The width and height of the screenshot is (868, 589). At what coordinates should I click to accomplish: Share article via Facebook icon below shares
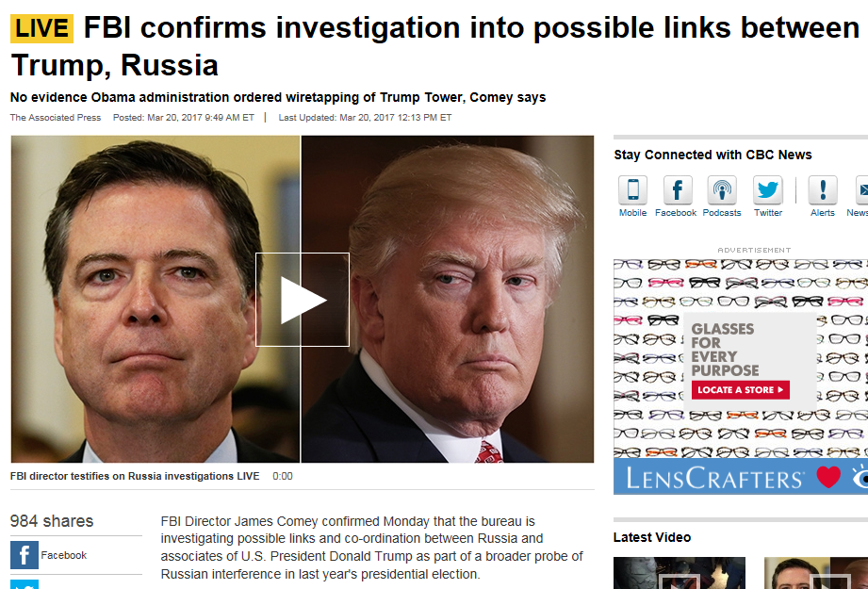[x=25, y=555]
